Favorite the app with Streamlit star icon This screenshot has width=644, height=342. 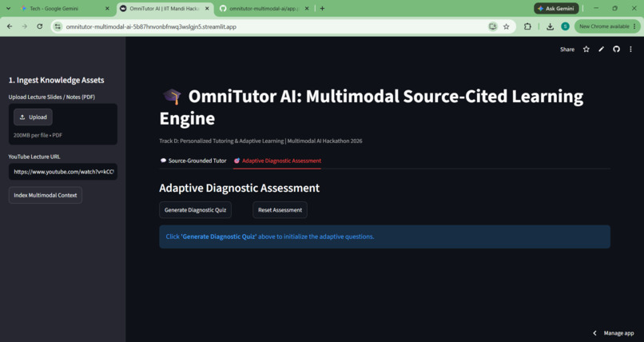coord(586,50)
